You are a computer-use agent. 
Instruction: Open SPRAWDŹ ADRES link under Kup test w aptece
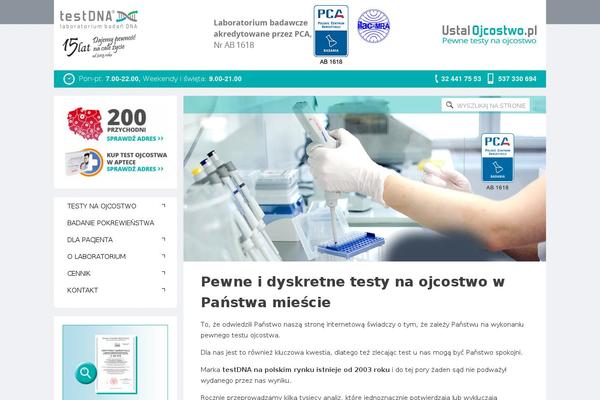[x=135, y=169]
